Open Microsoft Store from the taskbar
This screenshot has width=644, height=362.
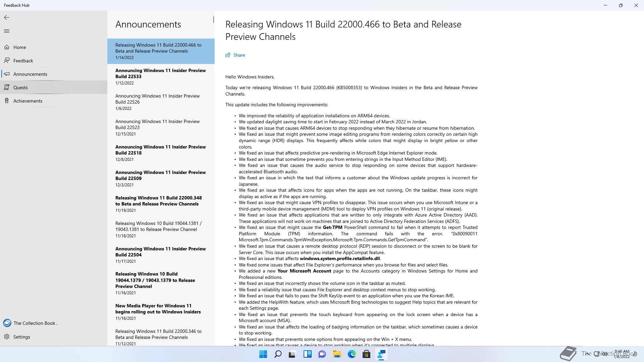[366, 354]
